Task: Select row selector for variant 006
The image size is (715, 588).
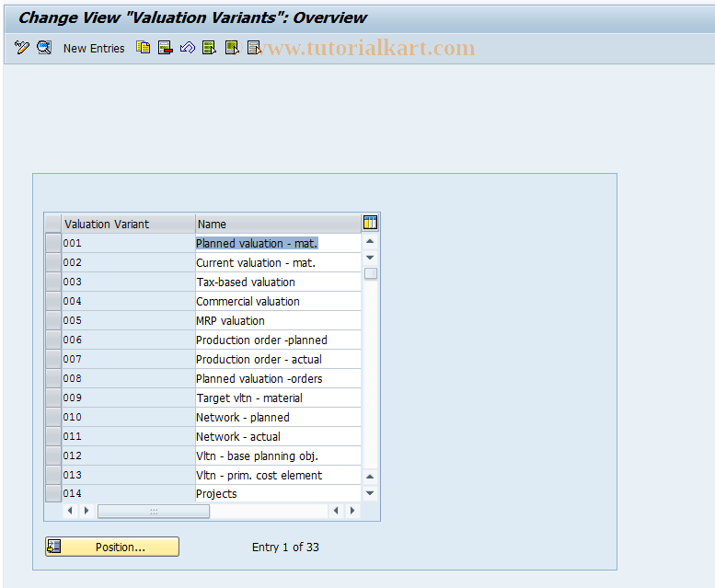Action: point(53,340)
